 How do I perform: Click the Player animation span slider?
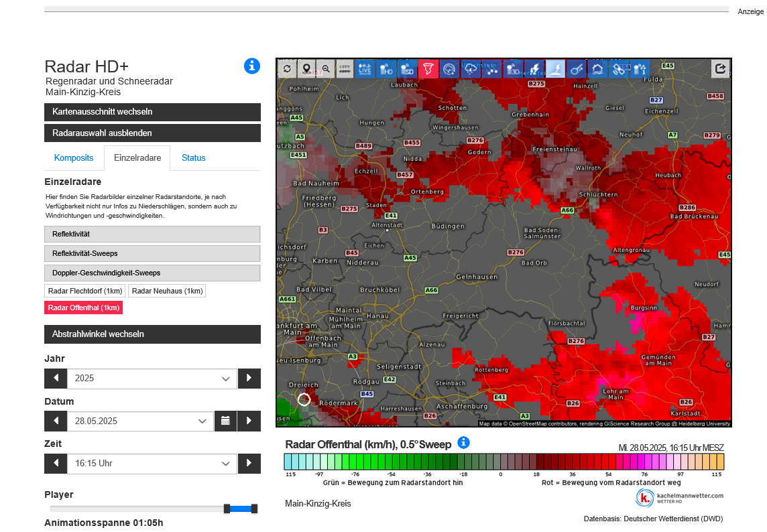[x=241, y=509]
